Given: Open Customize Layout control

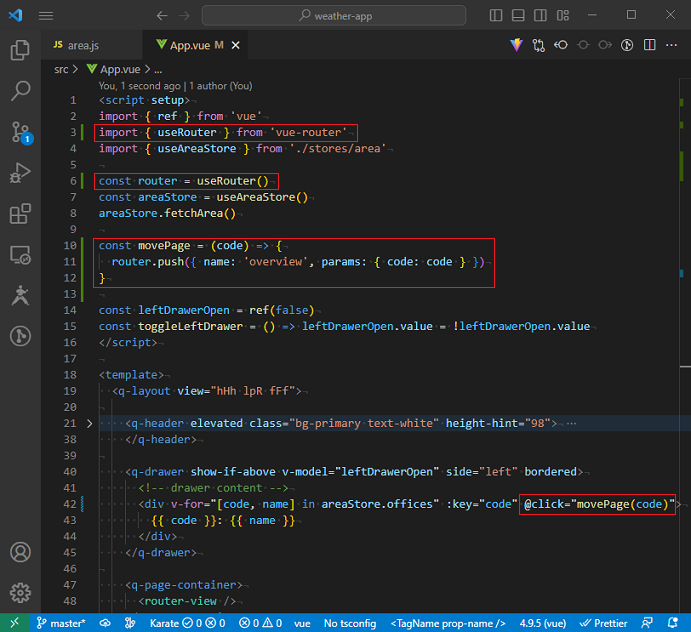Looking at the screenshot, I should [x=563, y=15].
